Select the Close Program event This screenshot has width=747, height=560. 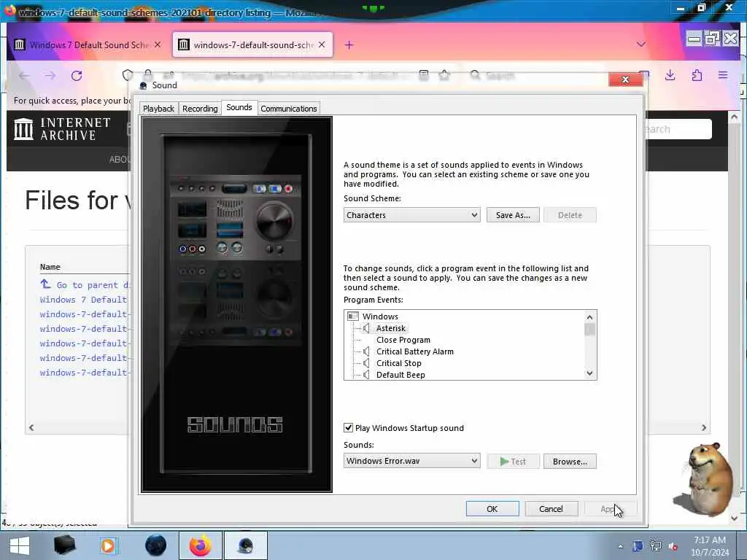[403, 340]
